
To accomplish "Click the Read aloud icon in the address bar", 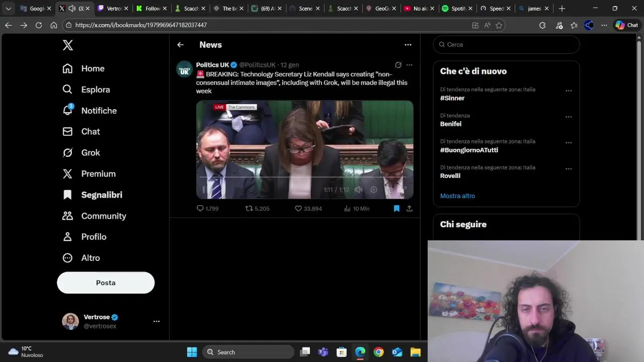I will click(x=487, y=25).
